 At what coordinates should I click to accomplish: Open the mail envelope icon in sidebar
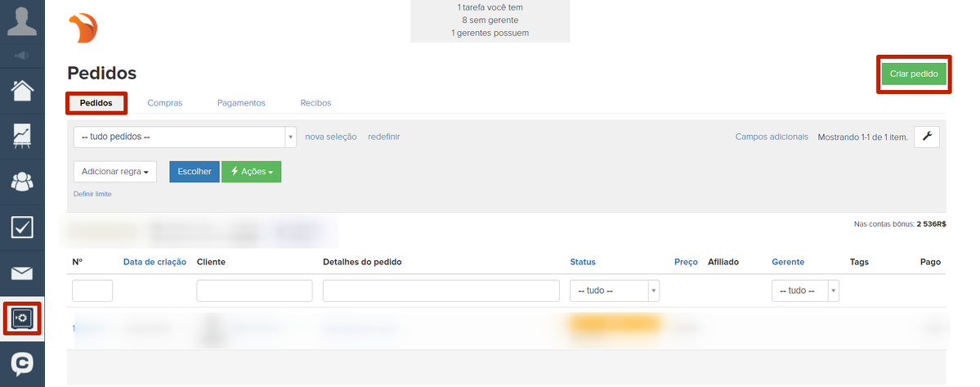(22, 273)
